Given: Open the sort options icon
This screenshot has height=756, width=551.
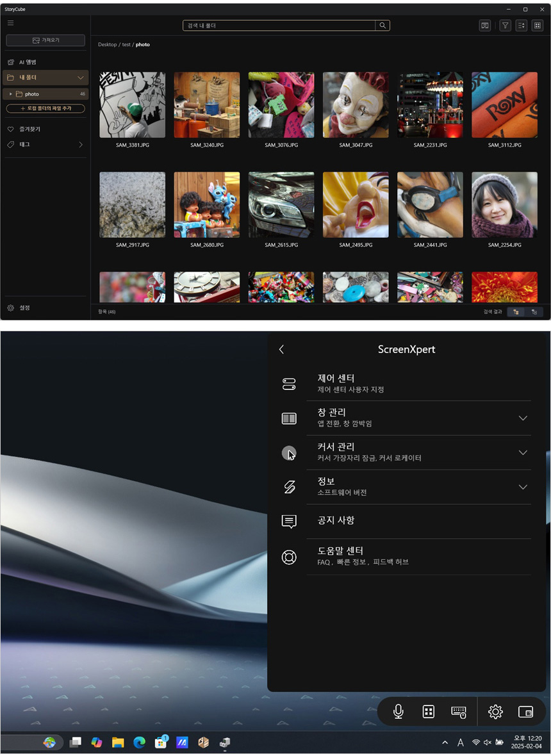Looking at the screenshot, I should [x=521, y=26].
